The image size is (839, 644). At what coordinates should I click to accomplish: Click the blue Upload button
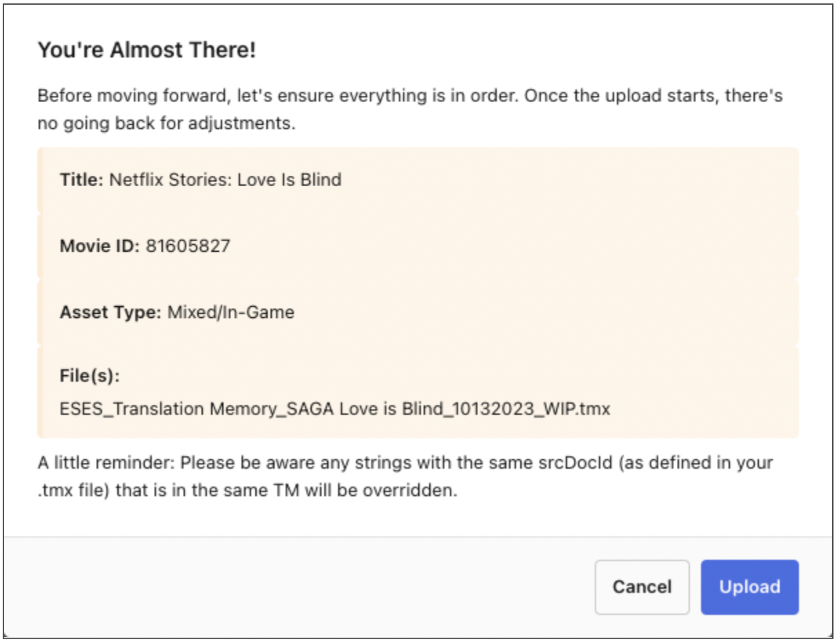pyautogui.click(x=749, y=587)
